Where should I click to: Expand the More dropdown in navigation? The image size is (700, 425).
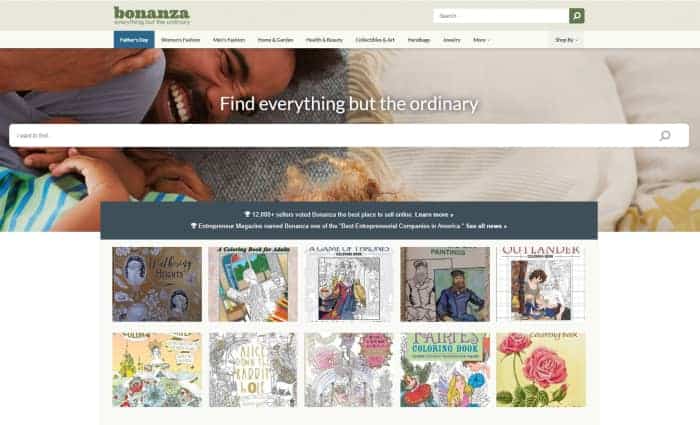[481, 40]
